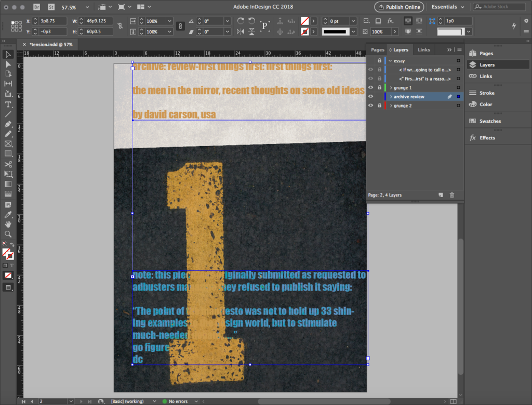Screen dimensions: 532x405
Task: Open Swatches panel from dock
Action: [x=490, y=121]
